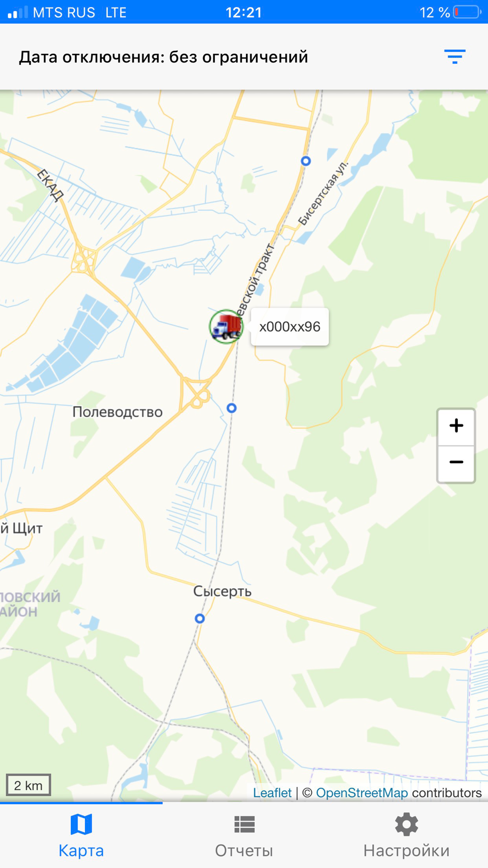
Task: Tap the x000xx96 vehicle label popup
Action: point(290,327)
